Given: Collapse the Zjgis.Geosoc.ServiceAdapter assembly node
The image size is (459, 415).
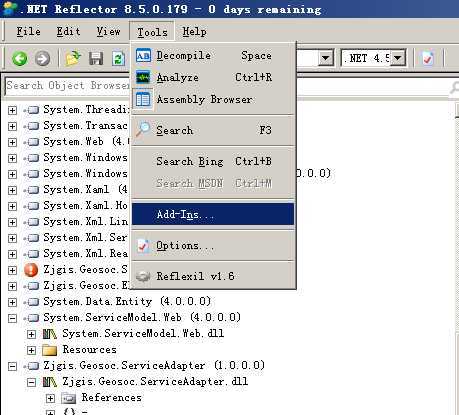Looking at the screenshot, I should [x=12, y=366].
